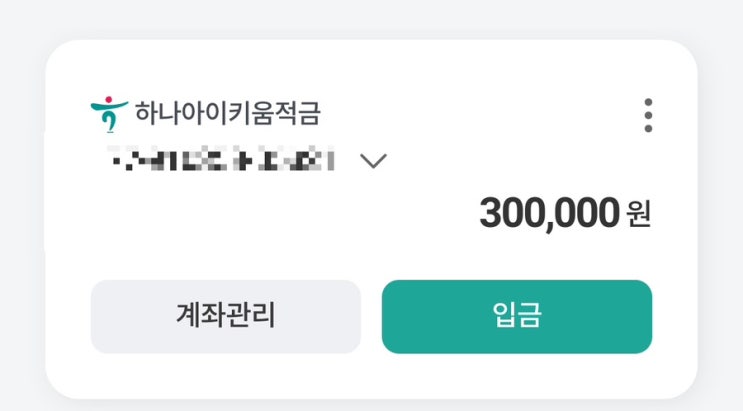Tap the green 입금 button
This screenshot has width=743, height=411.
click(516, 316)
